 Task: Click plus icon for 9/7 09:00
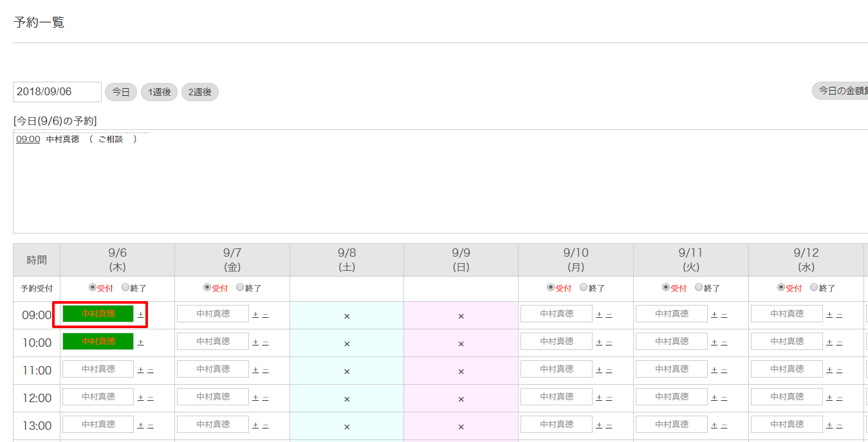(255, 315)
